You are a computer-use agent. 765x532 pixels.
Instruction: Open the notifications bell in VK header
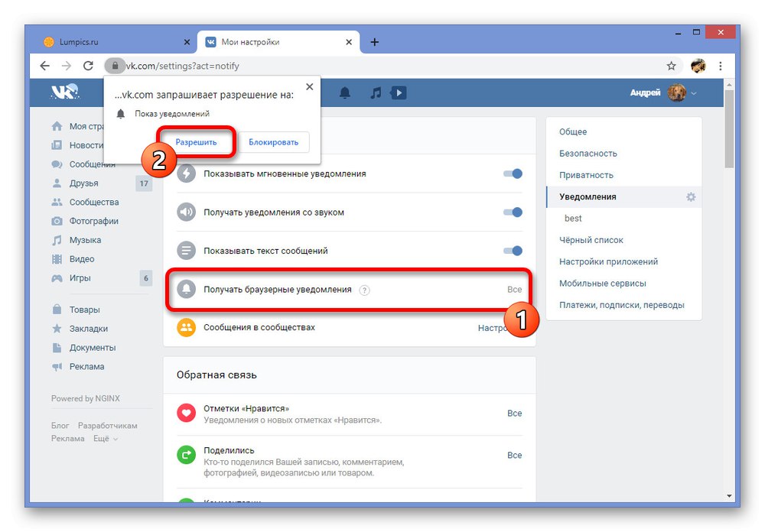pyautogui.click(x=345, y=92)
